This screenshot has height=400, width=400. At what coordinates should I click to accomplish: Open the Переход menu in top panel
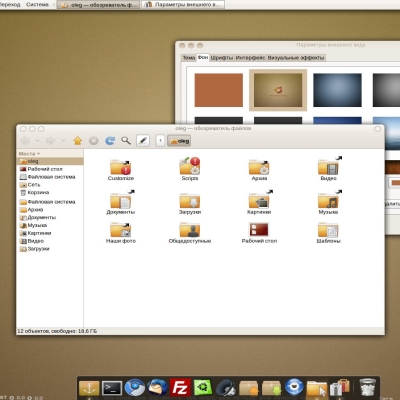tap(10, 4)
